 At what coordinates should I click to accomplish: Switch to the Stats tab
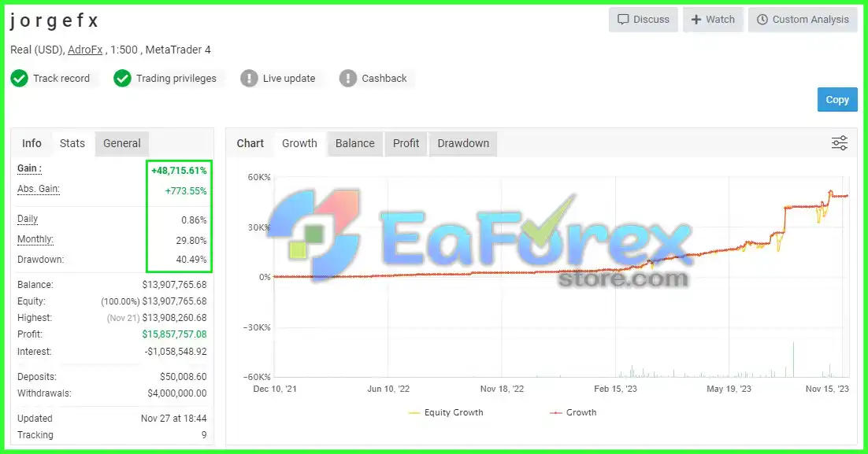coord(72,143)
